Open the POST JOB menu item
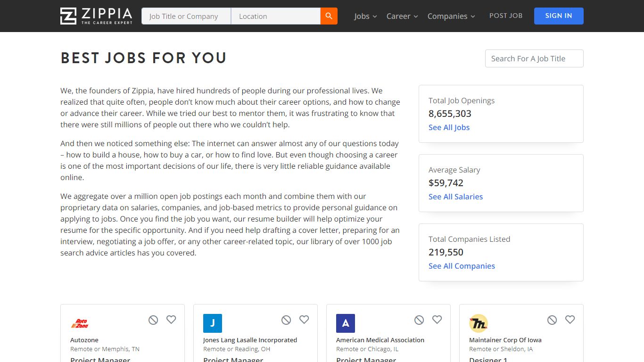Screen dimensions: 644x362 coord(506,16)
